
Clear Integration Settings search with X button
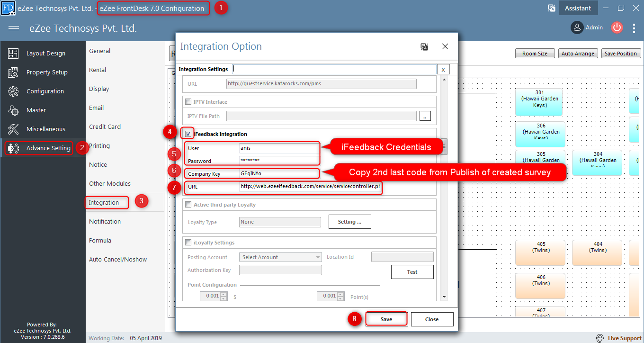[443, 69]
